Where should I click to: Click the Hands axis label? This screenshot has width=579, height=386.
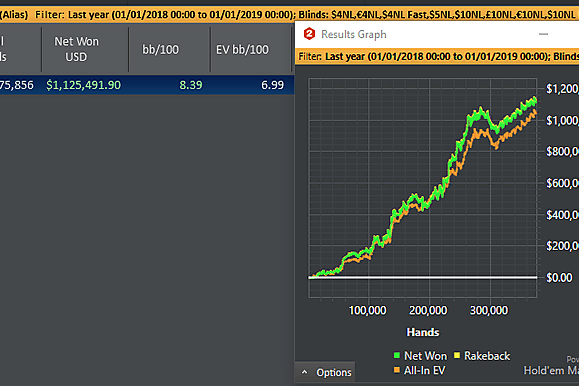tap(423, 332)
